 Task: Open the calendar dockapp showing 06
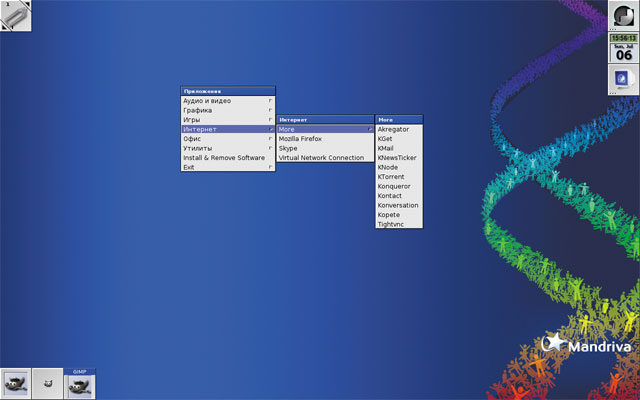(x=624, y=53)
